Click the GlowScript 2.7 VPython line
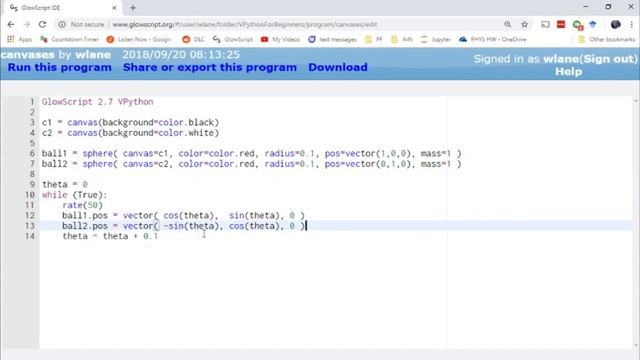 click(98, 102)
